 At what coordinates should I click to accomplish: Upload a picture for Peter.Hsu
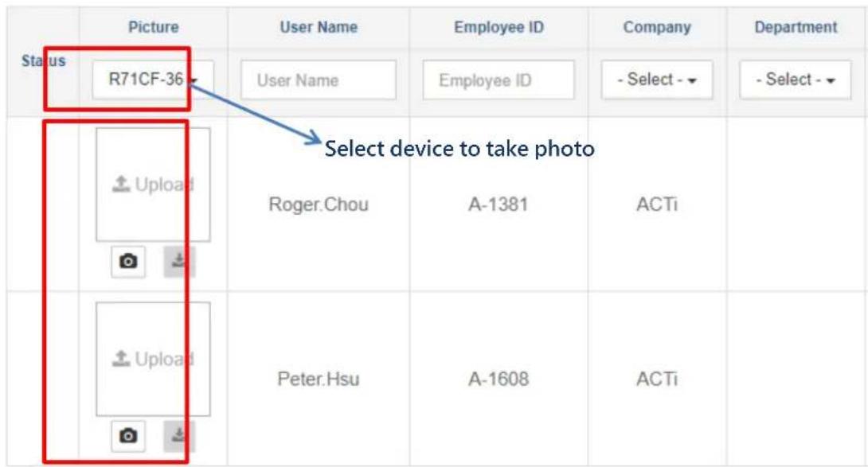[x=153, y=359]
